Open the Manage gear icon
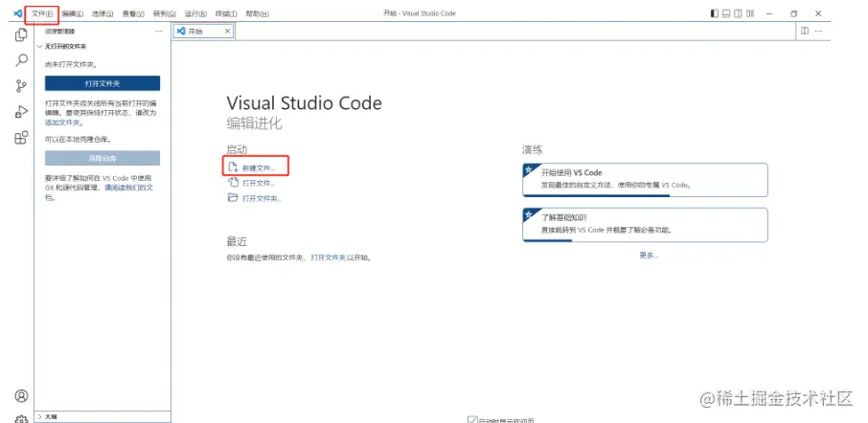Screen dimensions: 868x423 click(x=21, y=418)
